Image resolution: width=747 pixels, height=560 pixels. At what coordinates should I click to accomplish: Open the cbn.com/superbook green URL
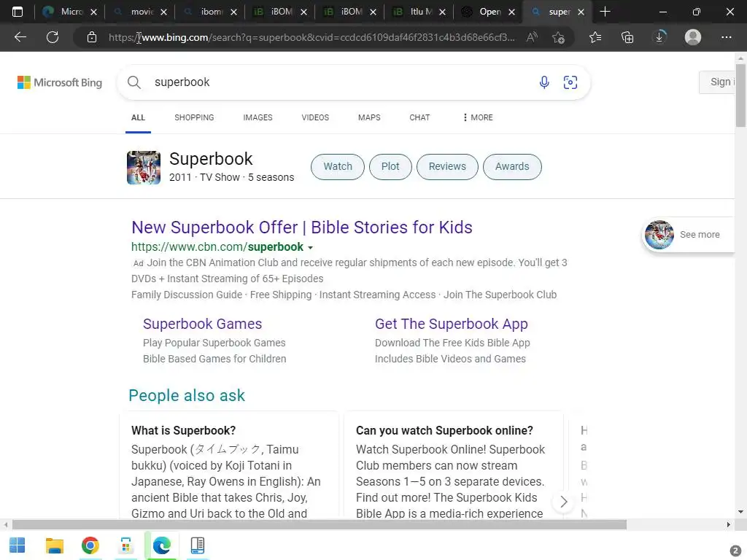click(217, 247)
